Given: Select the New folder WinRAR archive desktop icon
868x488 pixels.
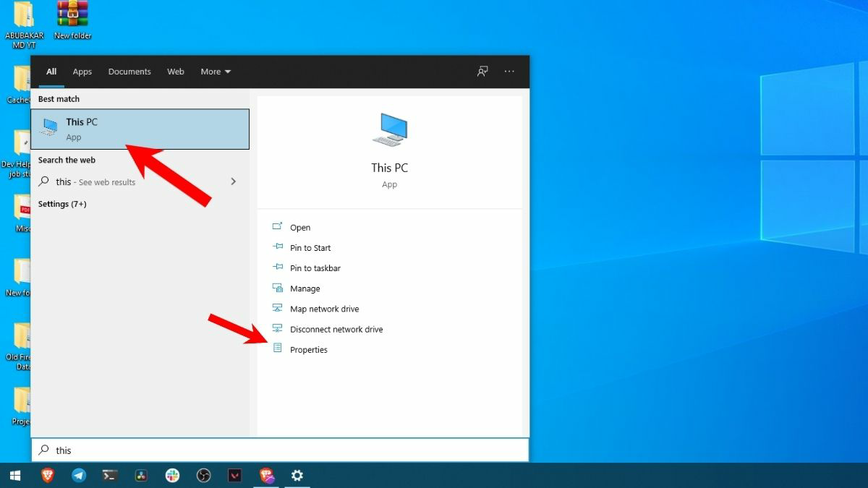Looking at the screenshot, I should (x=72, y=20).
